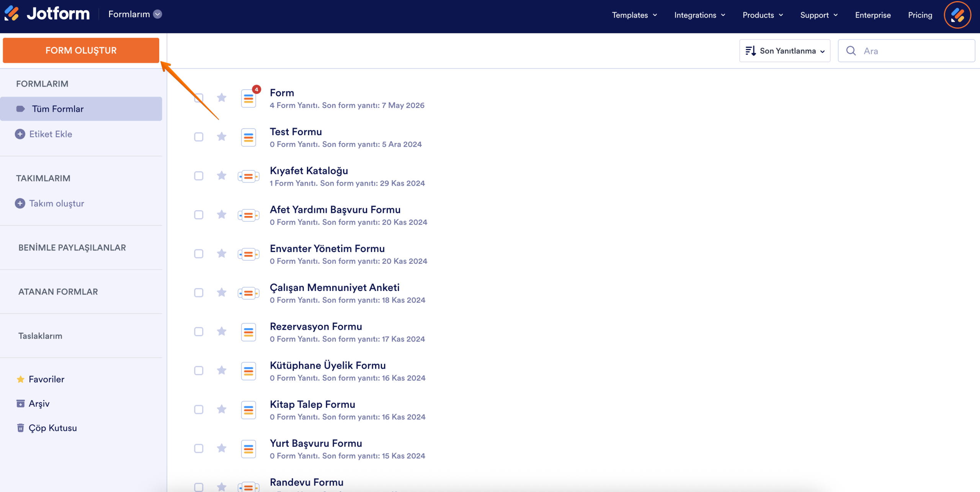
Task: Click the Yurt Başvuru Formu icon
Action: (x=249, y=449)
